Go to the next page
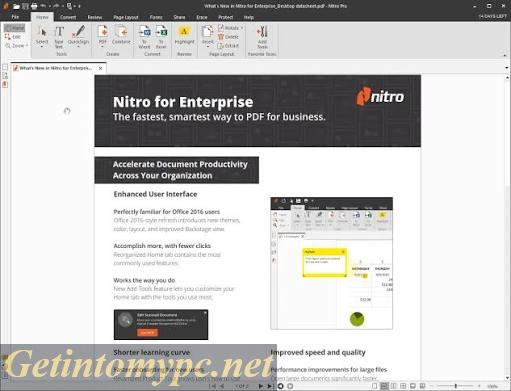Image resolution: width=511 pixels, height=391 pixels. 261,386
